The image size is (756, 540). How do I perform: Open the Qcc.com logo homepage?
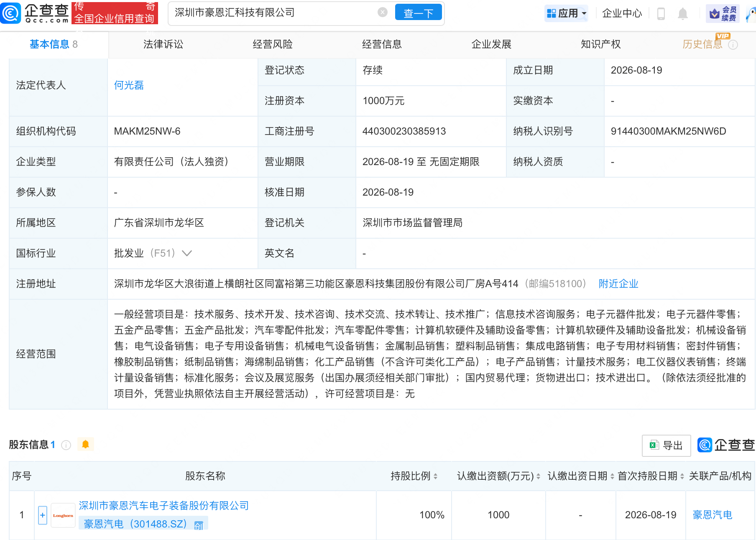tap(35, 13)
